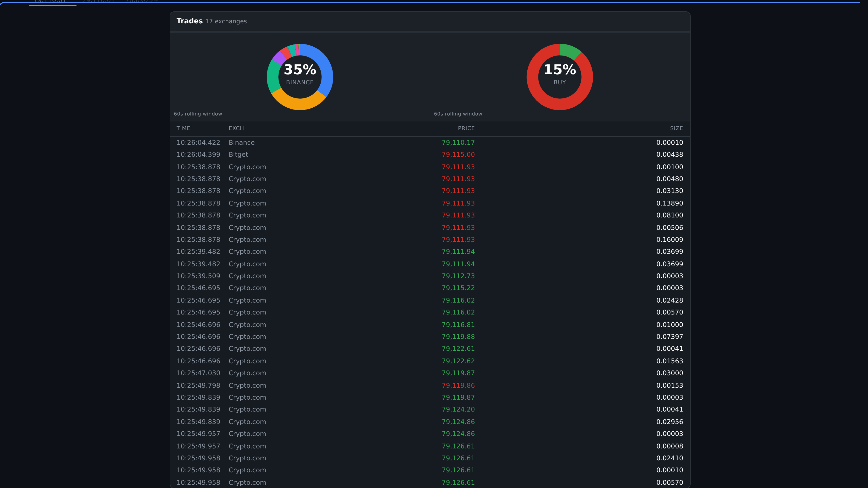Click size value 0.00438

(x=669, y=155)
